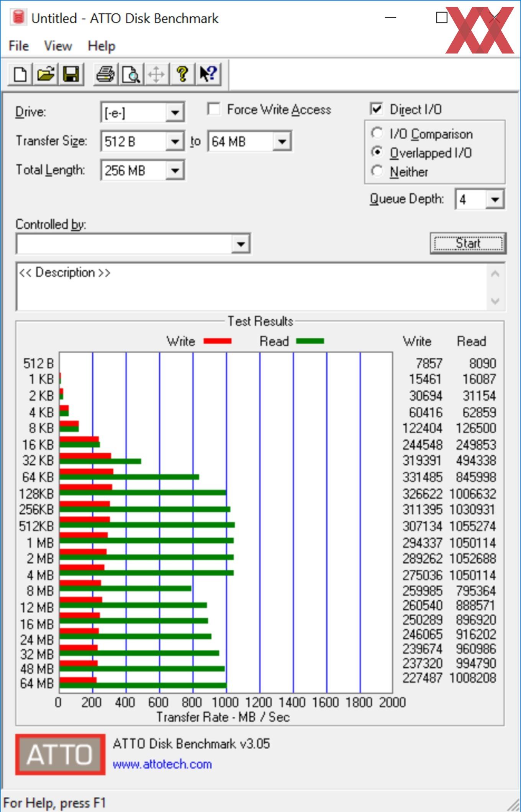Click the Start button
Viewport: 521px width, 812px height.
468,243
